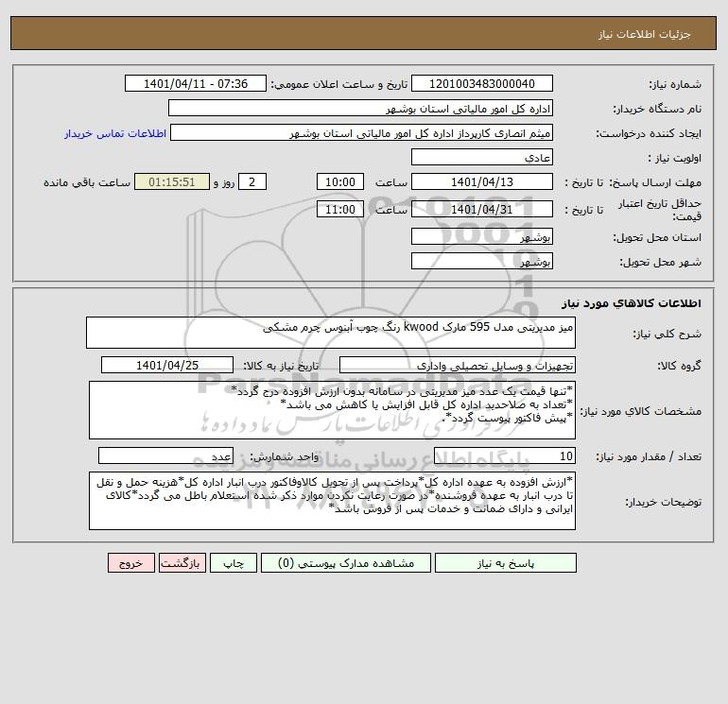Click the بازگشت back button

[182, 563]
